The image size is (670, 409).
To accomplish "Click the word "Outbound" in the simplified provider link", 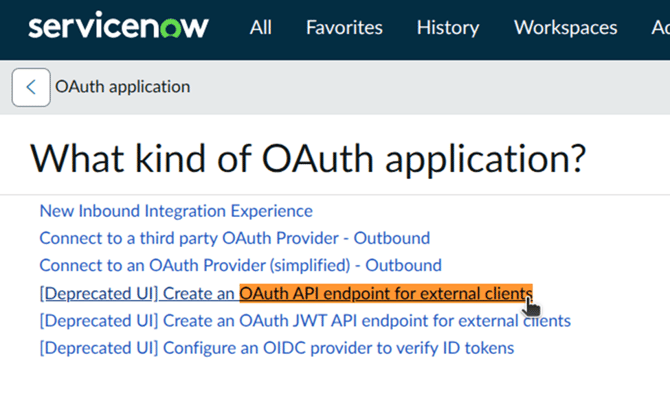I will [x=403, y=266].
